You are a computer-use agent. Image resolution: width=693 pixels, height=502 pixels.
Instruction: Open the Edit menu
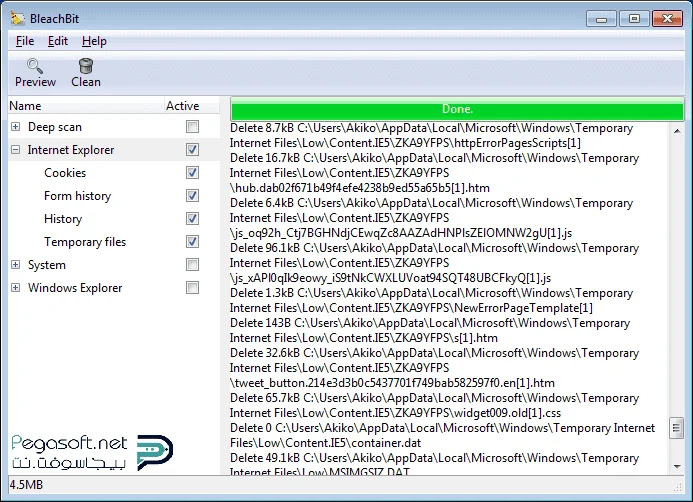[x=57, y=41]
